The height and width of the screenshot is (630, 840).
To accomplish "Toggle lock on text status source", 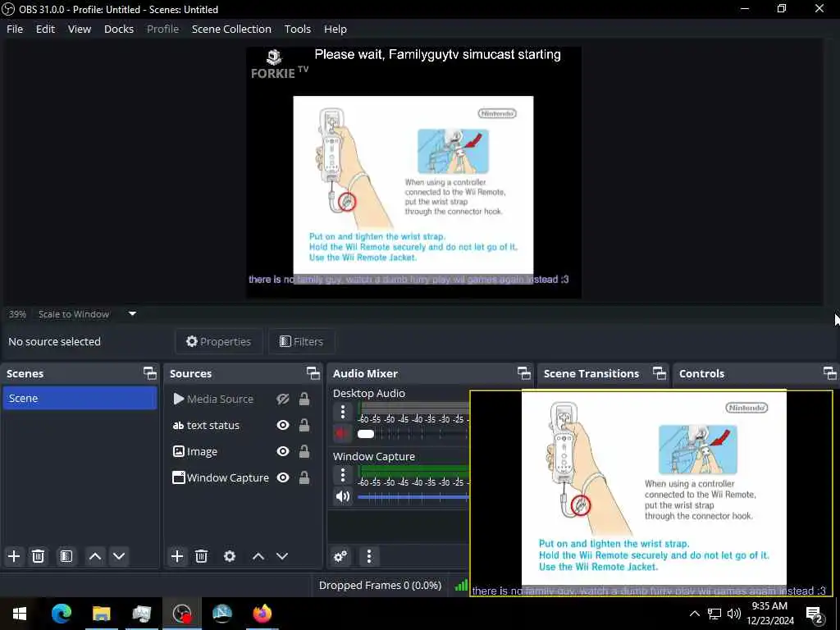I will (304, 426).
